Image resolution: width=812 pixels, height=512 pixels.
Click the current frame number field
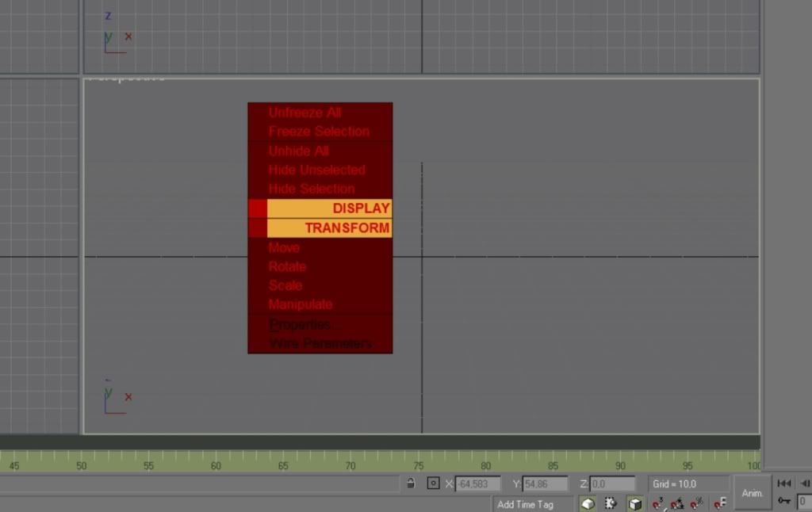click(x=804, y=501)
